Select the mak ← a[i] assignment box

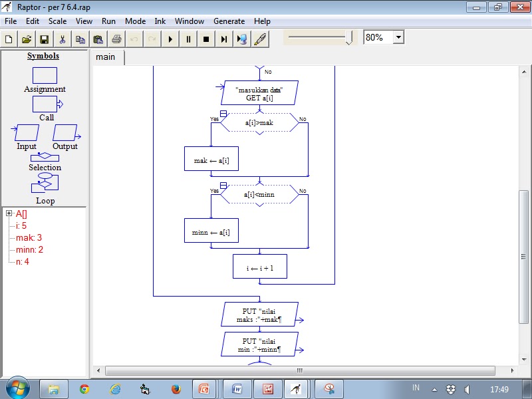(x=211, y=159)
